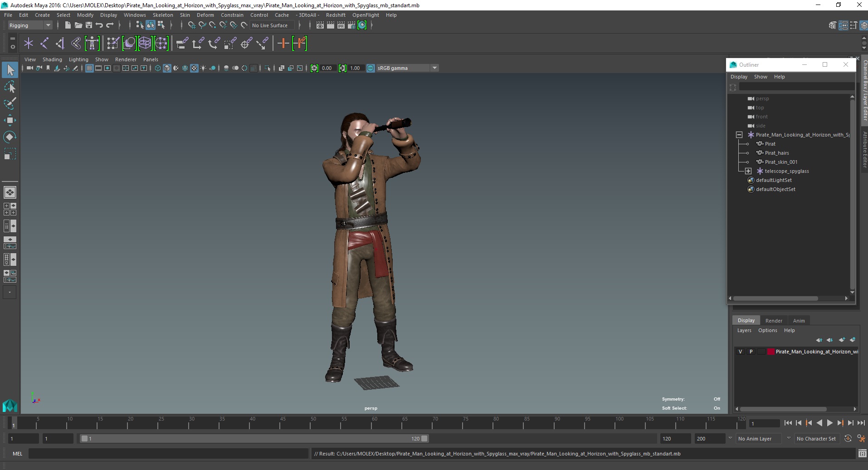Viewport: 868px width, 470px height.
Task: Open the sRGB gamma dropdown
Action: point(407,68)
